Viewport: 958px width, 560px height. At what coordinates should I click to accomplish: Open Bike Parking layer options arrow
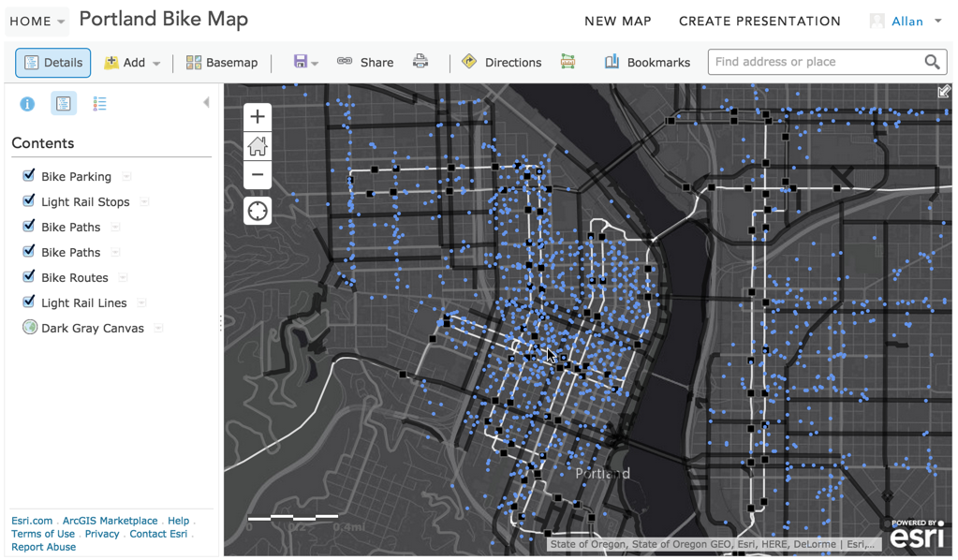pyautogui.click(x=126, y=176)
